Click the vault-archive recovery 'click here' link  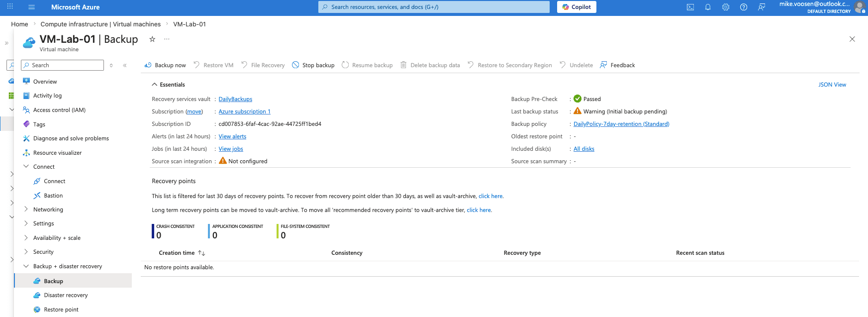pyautogui.click(x=490, y=196)
